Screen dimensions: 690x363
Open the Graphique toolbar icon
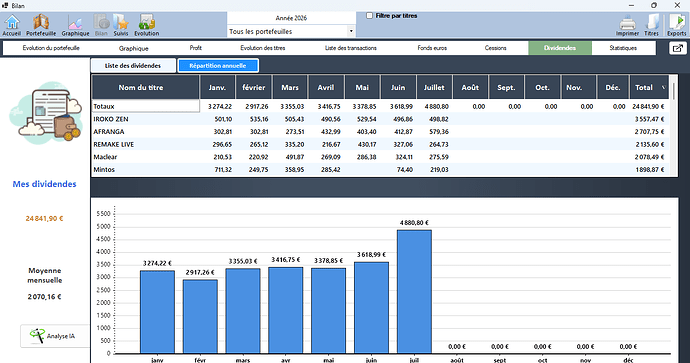point(75,25)
